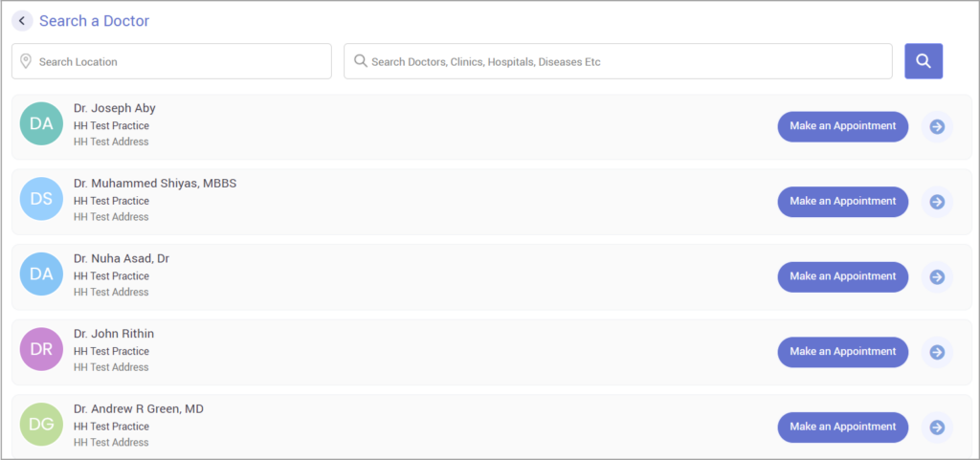Click Dr. Muhammed Shiyas's DS avatar

tap(41, 199)
